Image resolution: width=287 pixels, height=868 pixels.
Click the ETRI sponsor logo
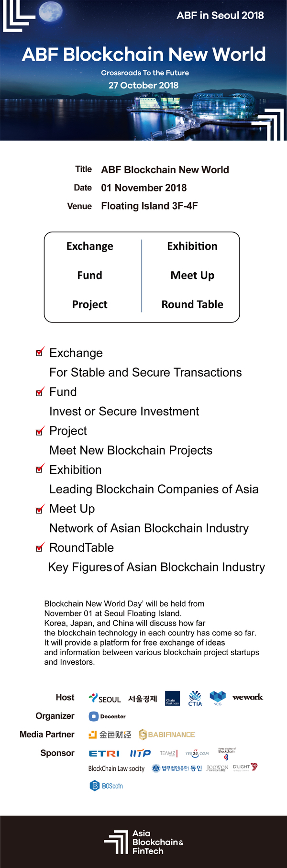click(x=104, y=754)
